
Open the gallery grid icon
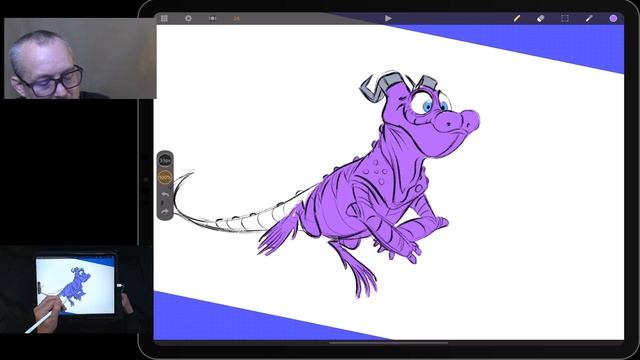pyautogui.click(x=164, y=18)
